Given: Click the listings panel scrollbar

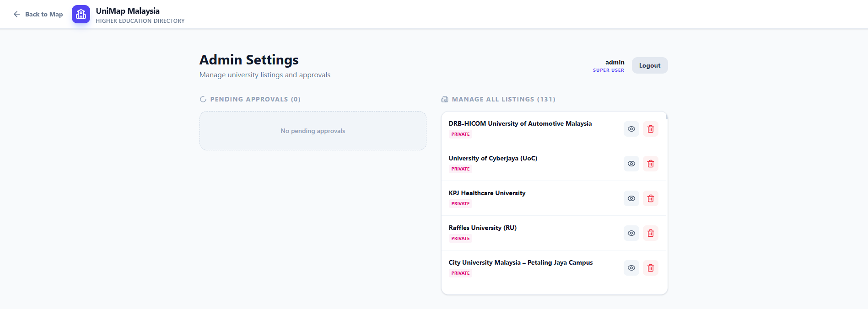Looking at the screenshot, I should (x=666, y=117).
